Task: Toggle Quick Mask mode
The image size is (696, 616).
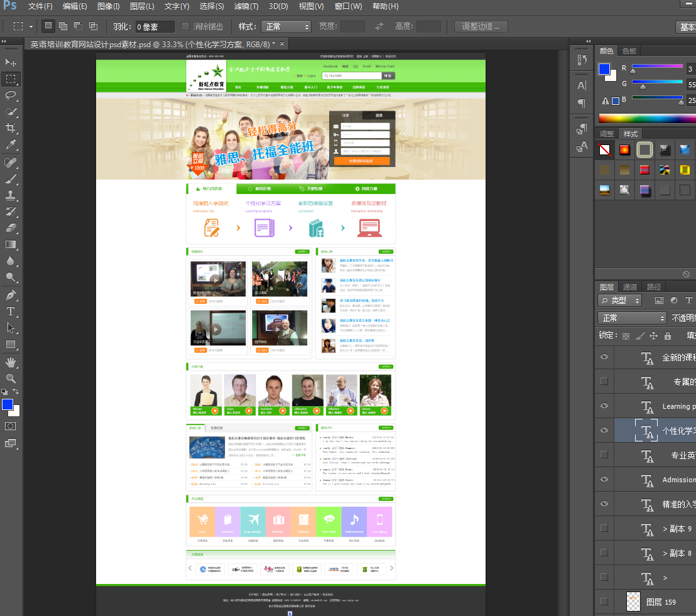Action: 10,426
